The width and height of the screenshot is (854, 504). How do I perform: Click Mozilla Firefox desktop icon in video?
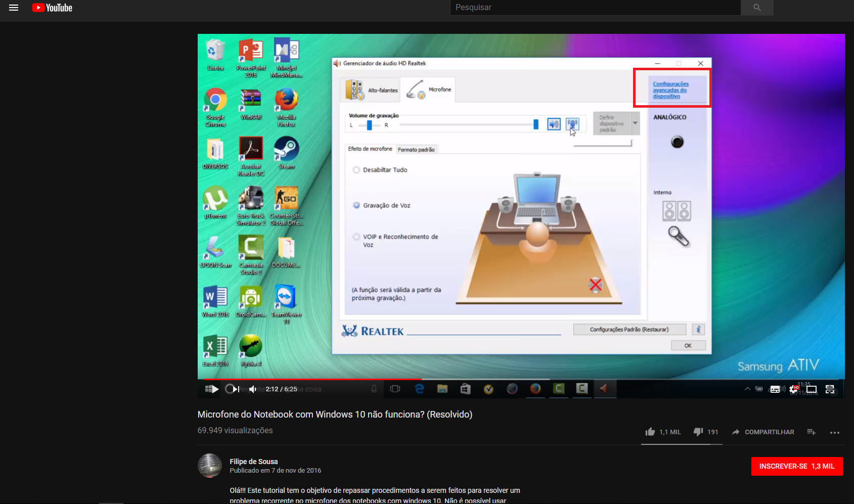[287, 107]
